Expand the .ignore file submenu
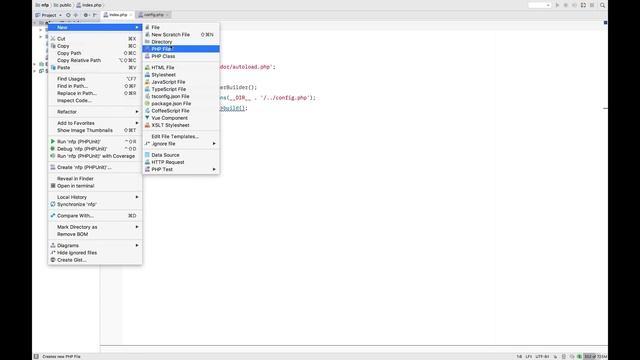640x360 pixels. coord(181,144)
